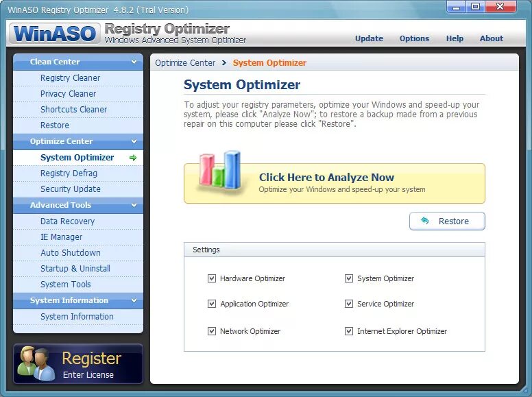This screenshot has height=397, width=532.
Task: Click Register Enter License banner
Action: pos(78,364)
